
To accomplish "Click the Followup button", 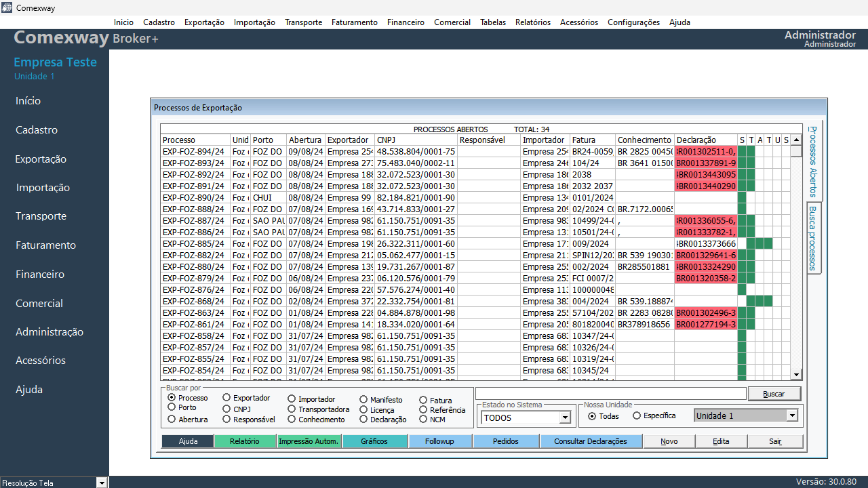I will 439,441.
